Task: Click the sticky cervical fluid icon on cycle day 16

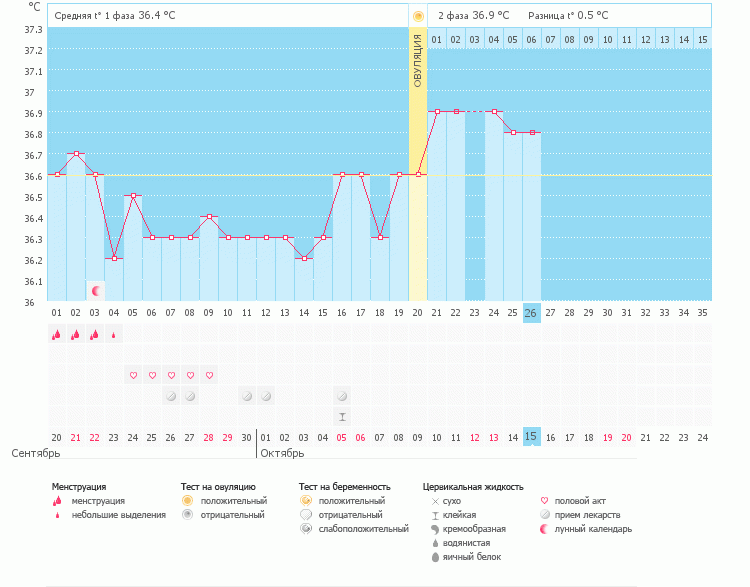Action: point(342,416)
